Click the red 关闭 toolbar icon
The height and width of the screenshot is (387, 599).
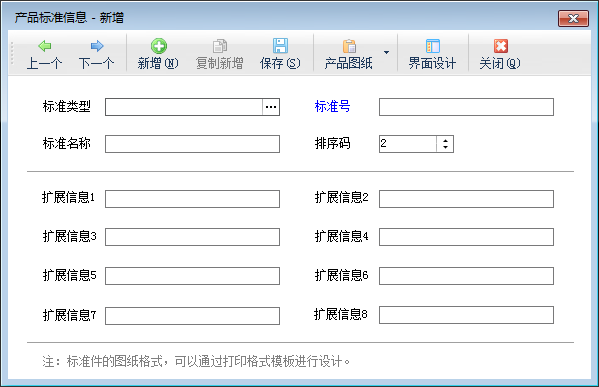pyautogui.click(x=500, y=46)
